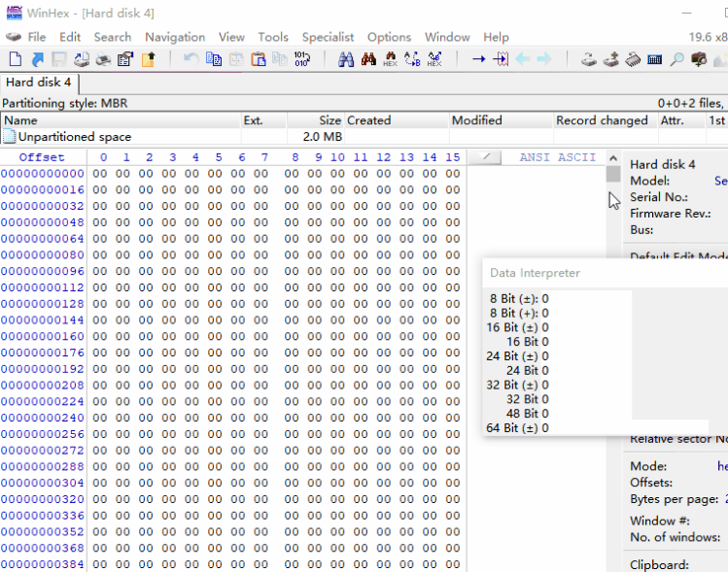Click the text column toggle above ANSI ASCII

point(484,157)
